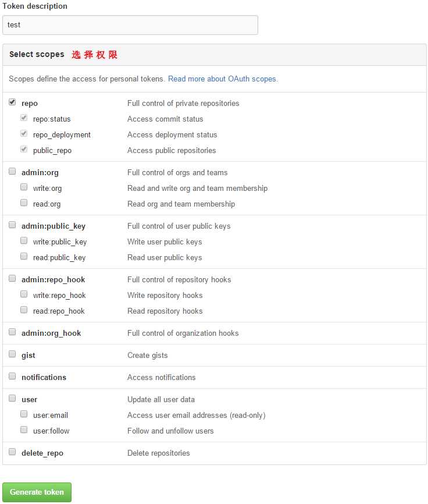Click the Generate token button
The height and width of the screenshot is (504, 428).
point(37,492)
